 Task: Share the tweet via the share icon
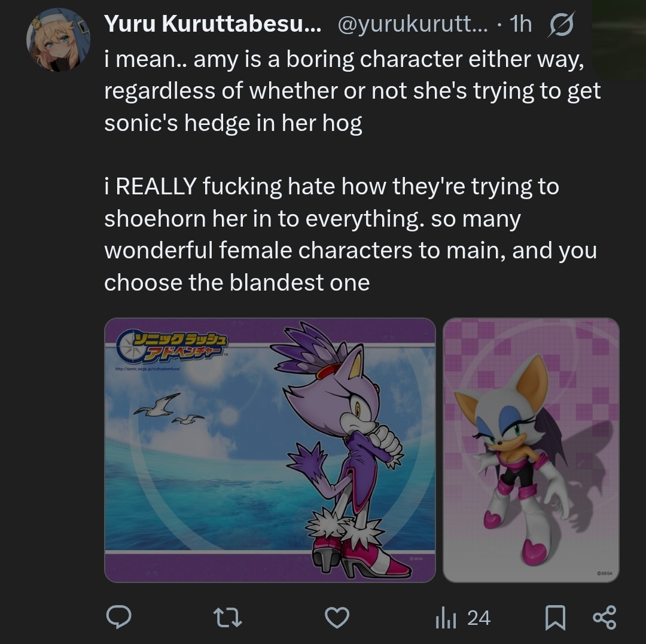pyautogui.click(x=604, y=618)
